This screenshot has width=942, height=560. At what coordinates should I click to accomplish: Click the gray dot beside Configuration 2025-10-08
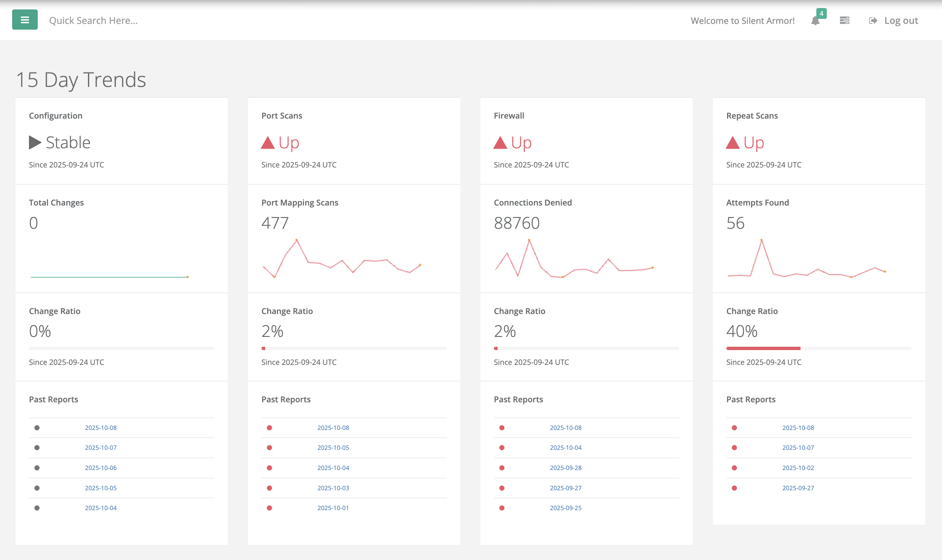(37, 428)
